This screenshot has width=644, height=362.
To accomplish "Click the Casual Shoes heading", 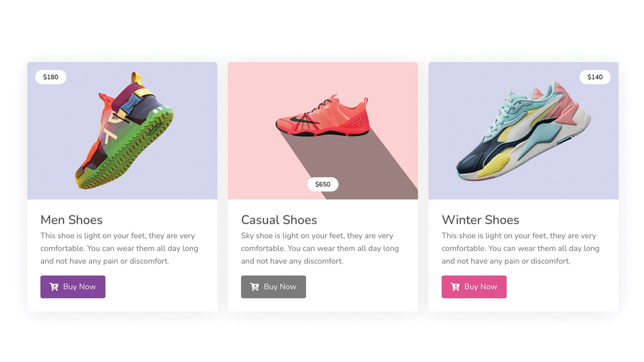I will pyautogui.click(x=279, y=220).
